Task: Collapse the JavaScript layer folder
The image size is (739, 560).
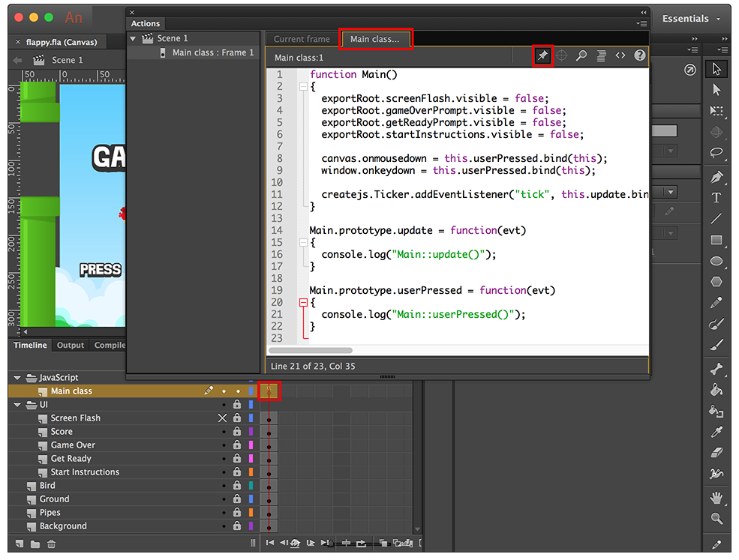Action: [17, 378]
